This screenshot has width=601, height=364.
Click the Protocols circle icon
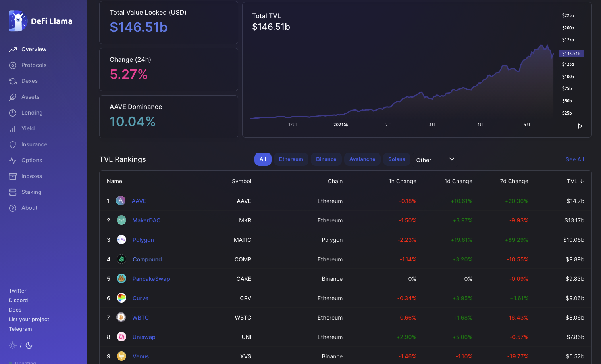coord(13,65)
